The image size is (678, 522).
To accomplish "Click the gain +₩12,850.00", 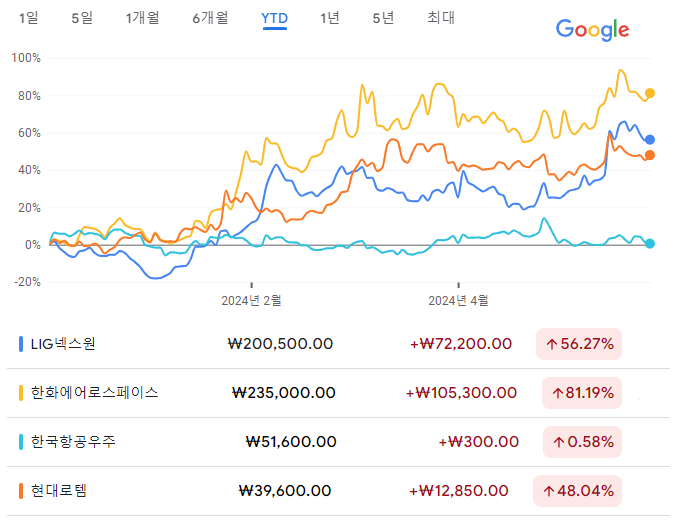I will pyautogui.click(x=459, y=491).
